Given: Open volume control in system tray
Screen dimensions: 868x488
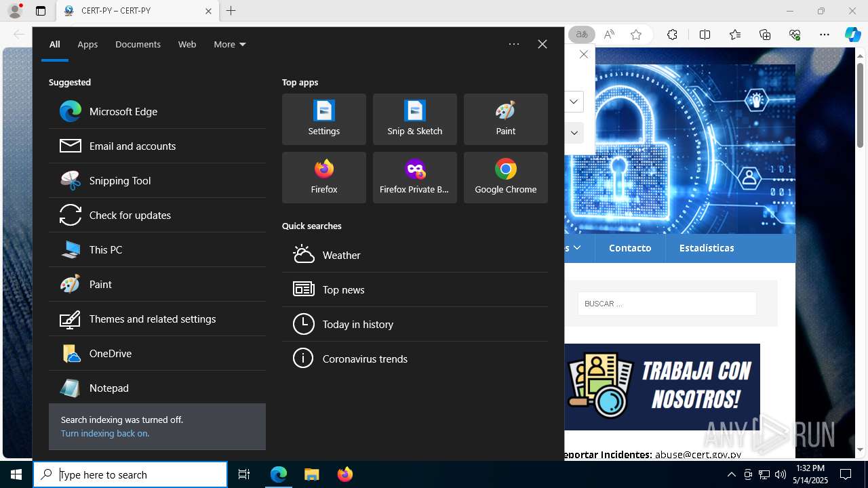Looking at the screenshot, I should point(781,474).
